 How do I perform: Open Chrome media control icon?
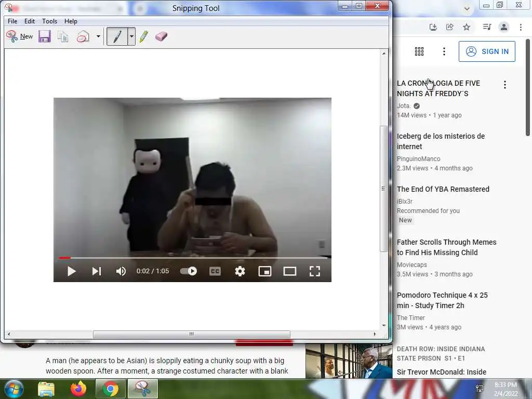coord(487,27)
